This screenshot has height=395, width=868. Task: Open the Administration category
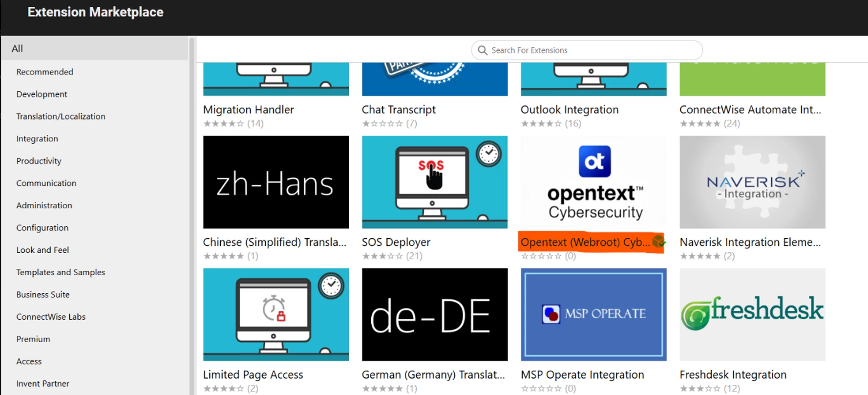point(44,205)
